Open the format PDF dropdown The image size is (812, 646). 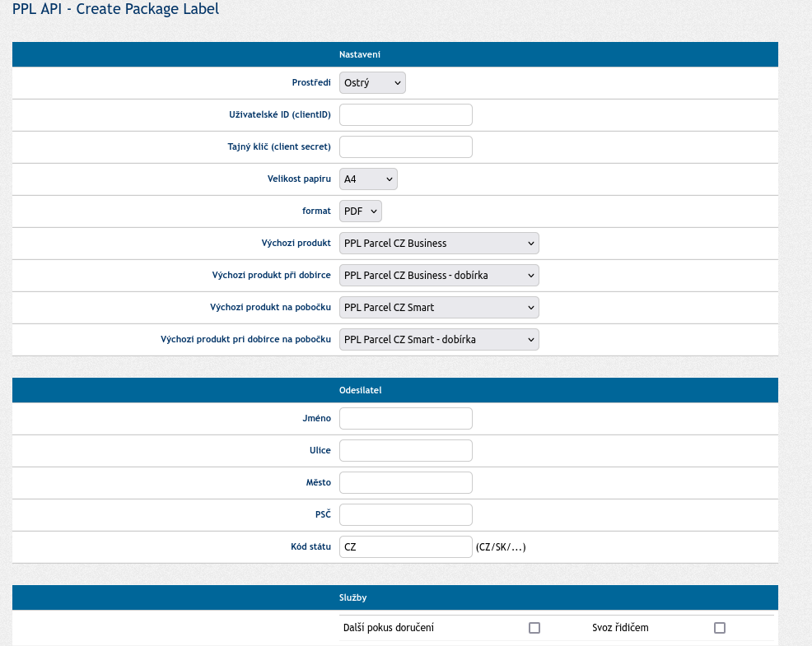point(361,211)
